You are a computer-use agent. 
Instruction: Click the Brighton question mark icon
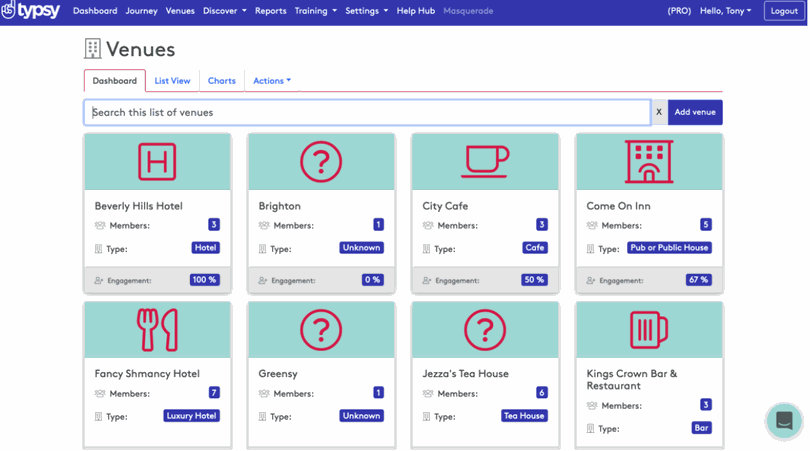point(321,162)
